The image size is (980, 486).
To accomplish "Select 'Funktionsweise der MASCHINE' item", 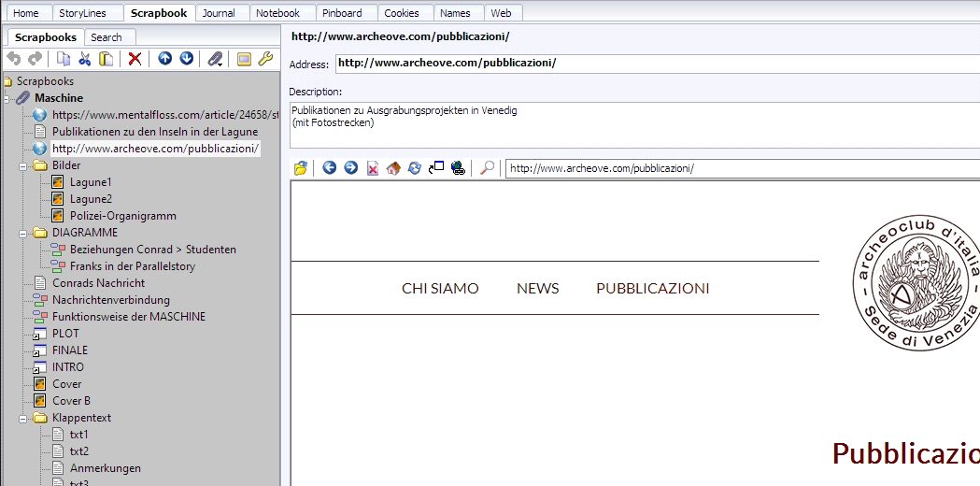I will [129, 317].
